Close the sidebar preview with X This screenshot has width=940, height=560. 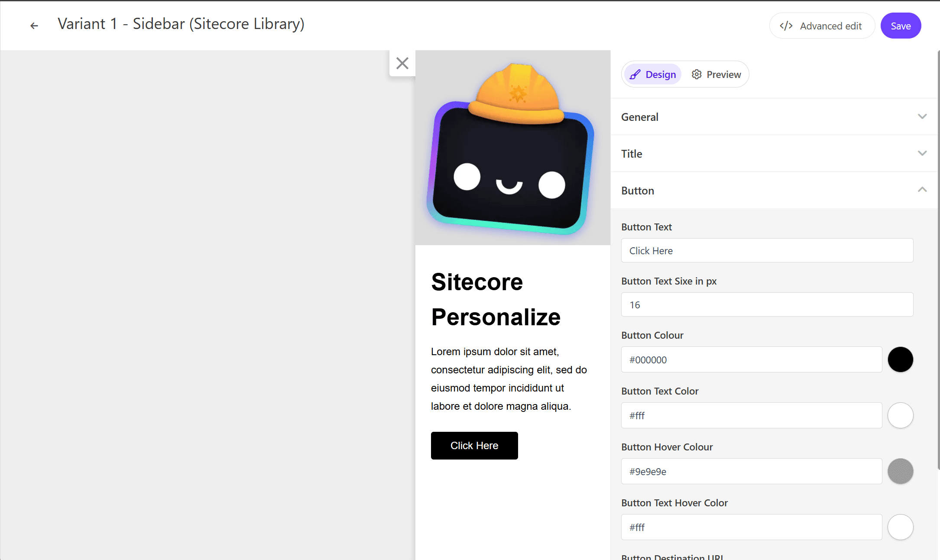point(402,63)
